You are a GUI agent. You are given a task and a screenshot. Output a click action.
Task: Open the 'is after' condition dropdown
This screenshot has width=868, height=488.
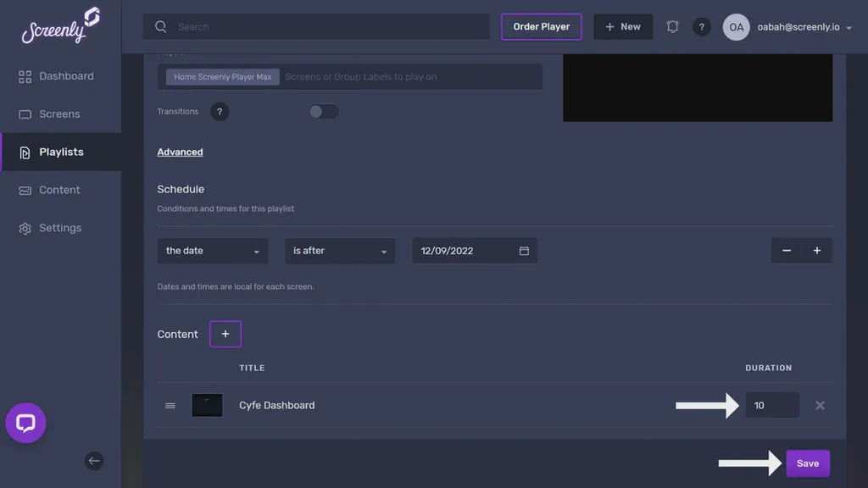click(339, 250)
